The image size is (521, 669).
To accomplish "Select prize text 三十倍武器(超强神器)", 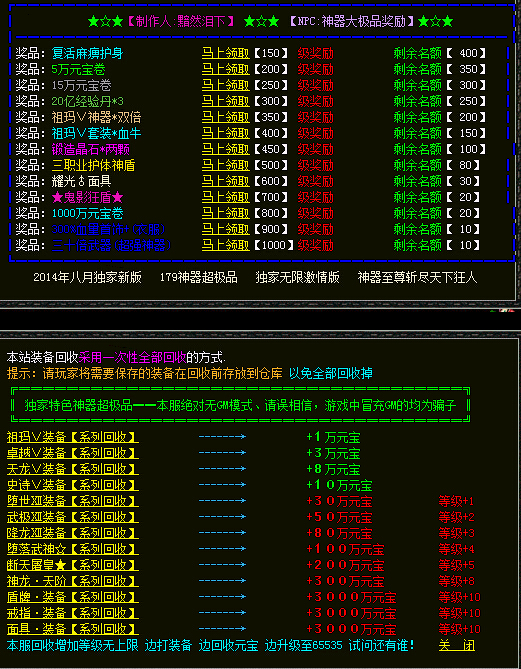I will [x=111, y=246].
